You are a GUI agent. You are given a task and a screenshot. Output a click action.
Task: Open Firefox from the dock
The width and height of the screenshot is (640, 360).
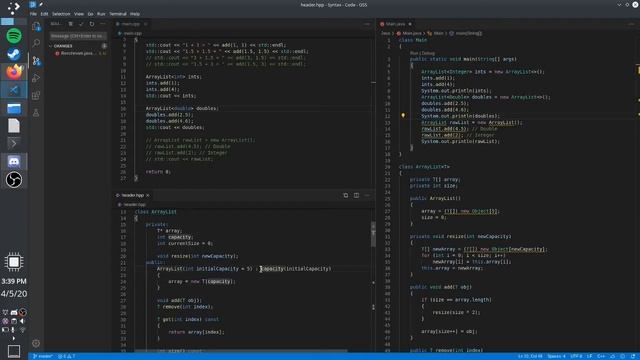tap(14, 72)
